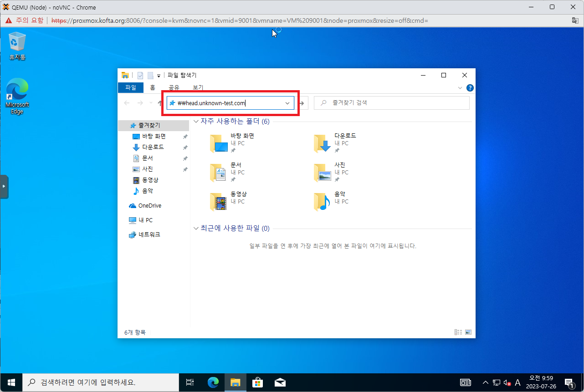Screen dimensions: 584x392
Task: Switch to large icons view
Action: (x=468, y=332)
